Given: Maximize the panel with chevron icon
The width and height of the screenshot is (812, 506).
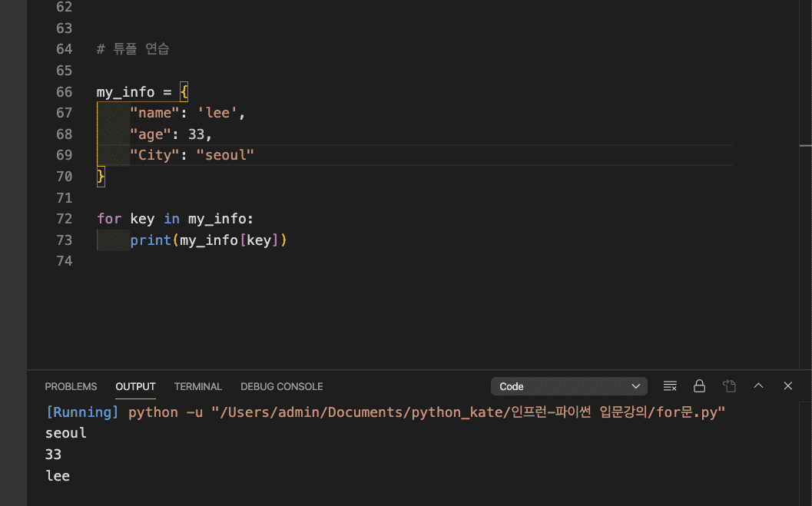Looking at the screenshot, I should [758, 386].
